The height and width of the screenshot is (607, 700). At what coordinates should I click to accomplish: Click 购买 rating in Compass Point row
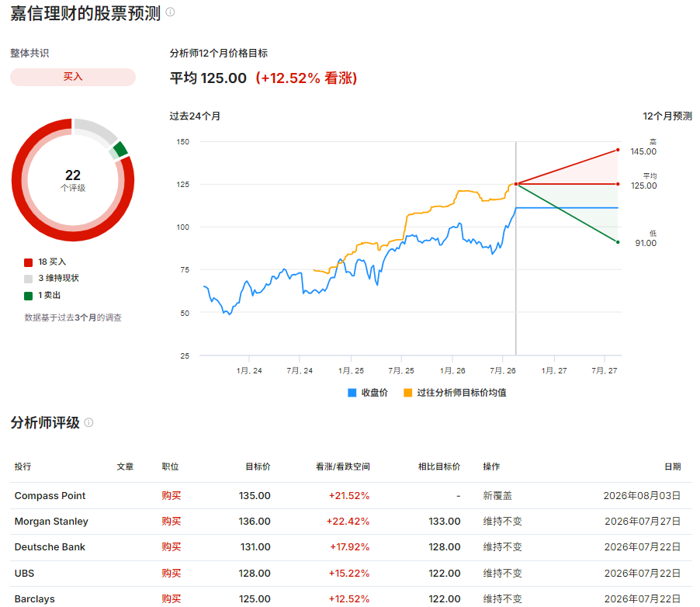click(x=172, y=496)
